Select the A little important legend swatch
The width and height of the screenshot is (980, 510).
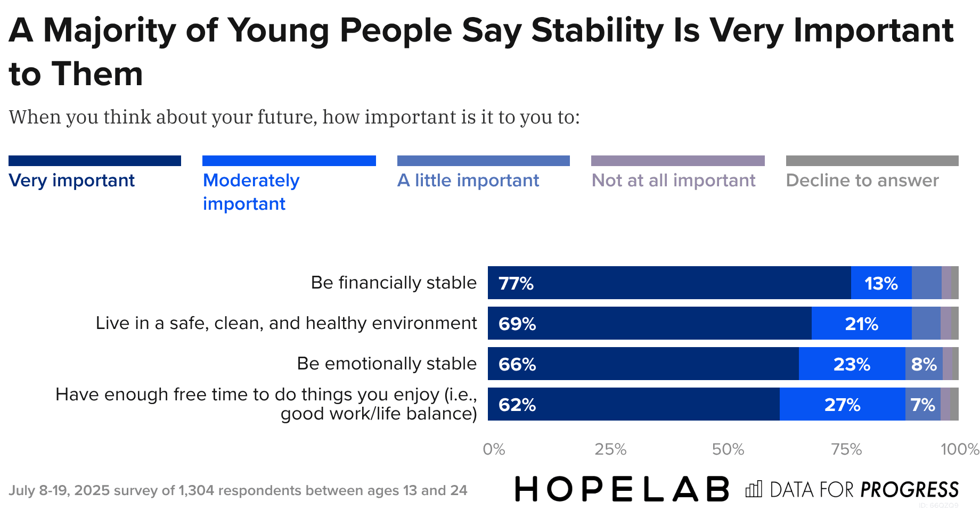coord(484,161)
